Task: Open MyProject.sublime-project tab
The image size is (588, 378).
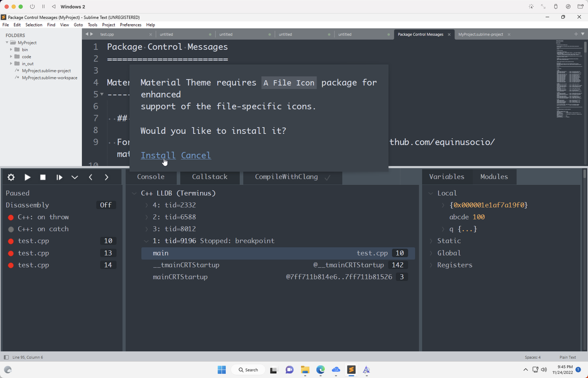Action: [x=481, y=34]
